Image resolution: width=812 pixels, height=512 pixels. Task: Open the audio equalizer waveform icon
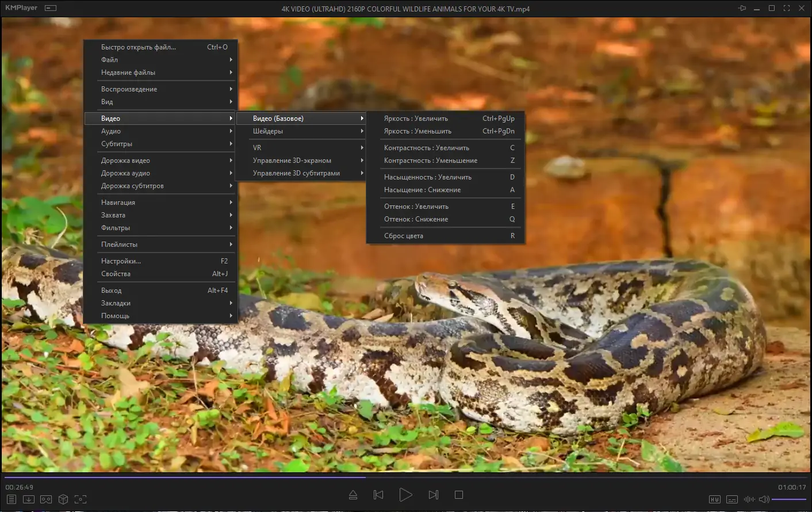[x=749, y=499]
